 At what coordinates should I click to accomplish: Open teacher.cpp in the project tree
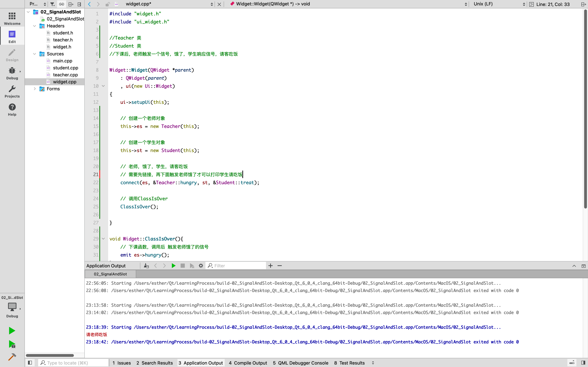65,75
